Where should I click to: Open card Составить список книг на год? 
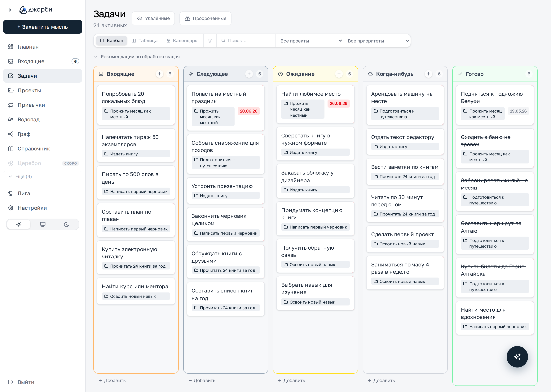click(226, 299)
